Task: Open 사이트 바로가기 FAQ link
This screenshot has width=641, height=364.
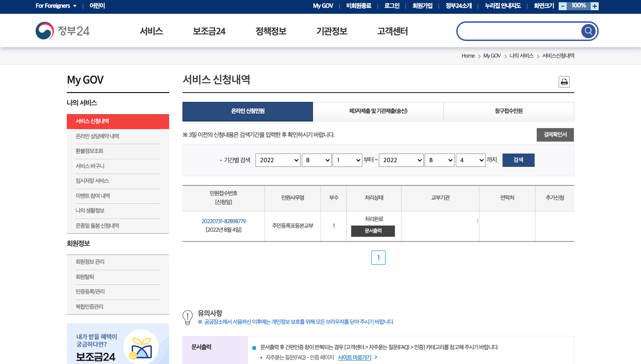Action: point(354,357)
